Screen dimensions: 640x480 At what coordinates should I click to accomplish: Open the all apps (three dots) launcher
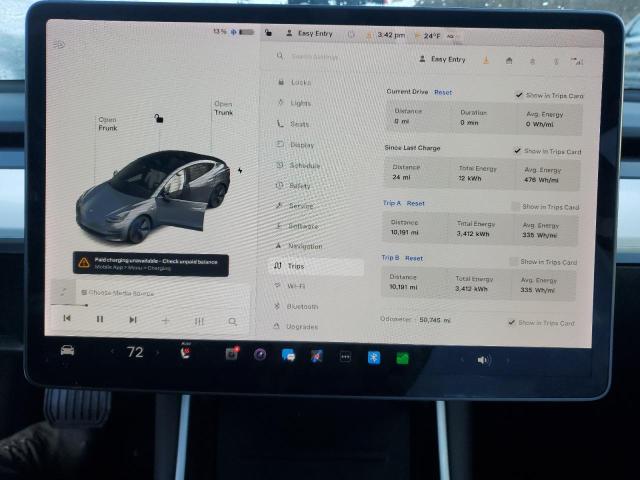point(345,356)
